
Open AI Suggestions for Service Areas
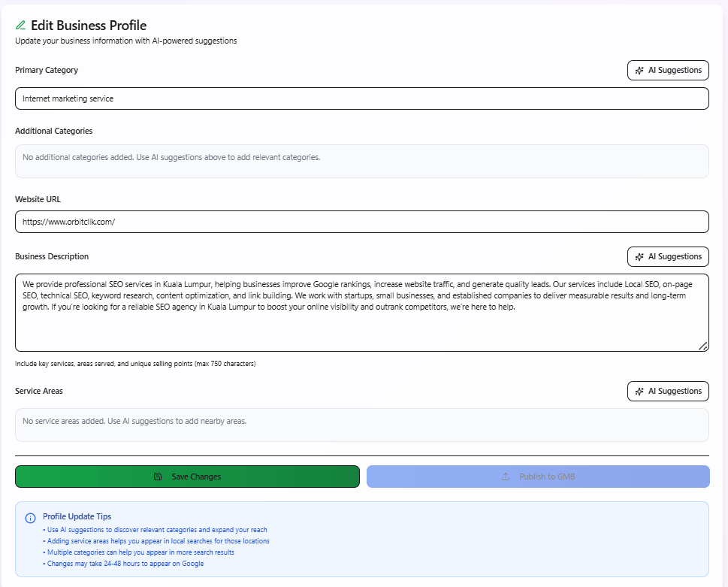point(667,391)
